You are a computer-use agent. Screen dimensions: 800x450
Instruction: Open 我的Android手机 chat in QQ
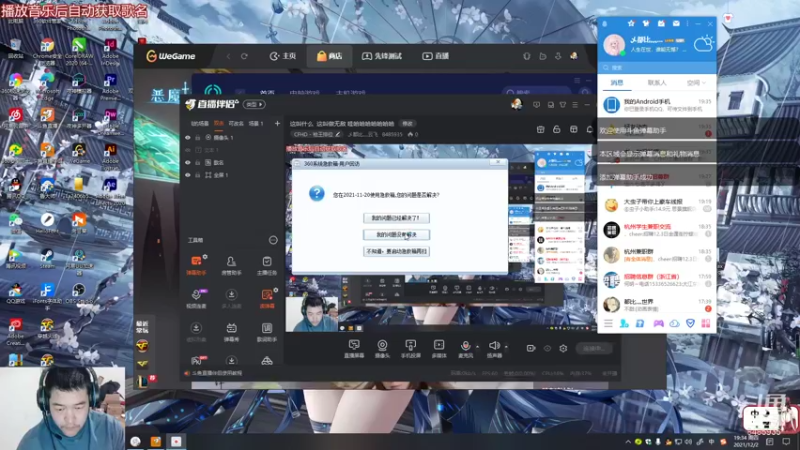657,105
